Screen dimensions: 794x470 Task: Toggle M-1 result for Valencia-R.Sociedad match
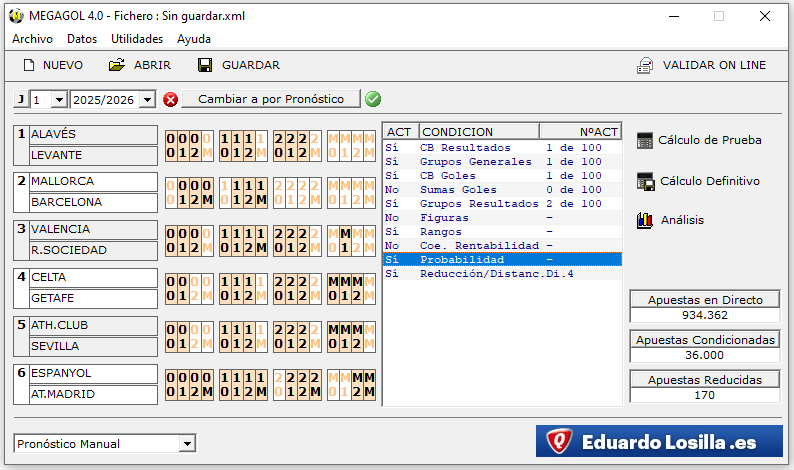(345, 241)
